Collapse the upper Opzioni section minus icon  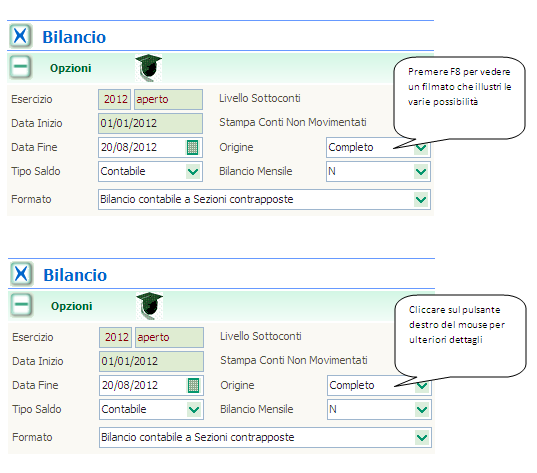click(x=20, y=67)
